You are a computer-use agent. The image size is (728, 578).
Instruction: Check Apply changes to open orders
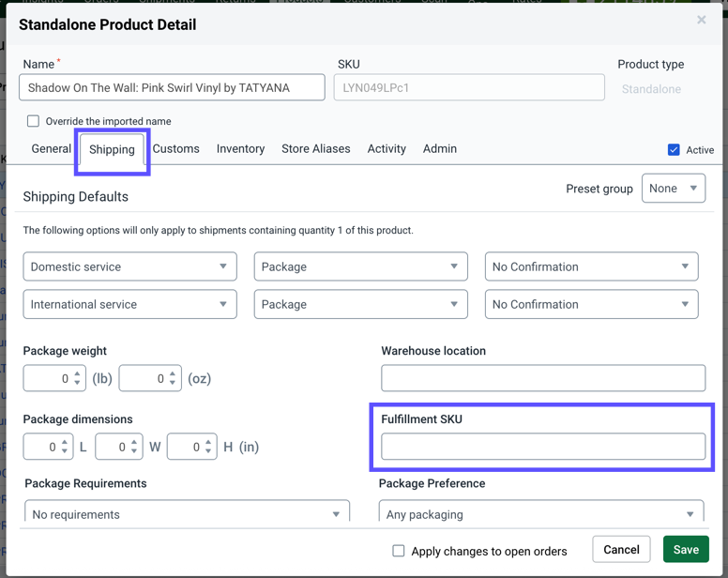(x=399, y=551)
